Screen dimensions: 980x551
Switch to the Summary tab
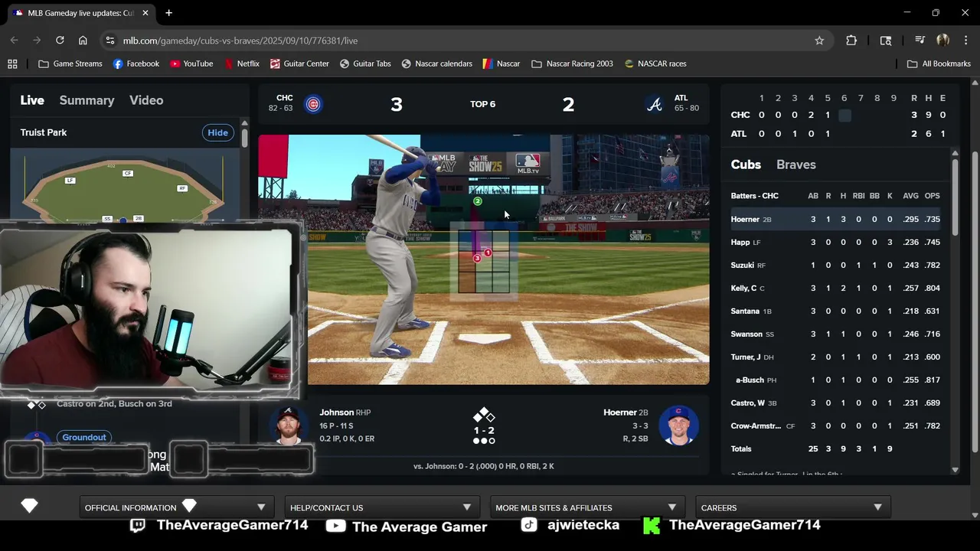[87, 100]
